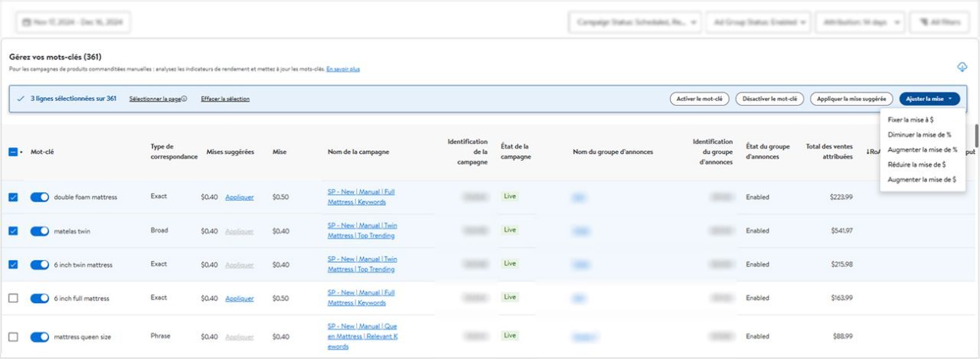This screenshot has height=359, width=980.
Task: Open the Attribution days dropdown
Action: click(x=861, y=23)
